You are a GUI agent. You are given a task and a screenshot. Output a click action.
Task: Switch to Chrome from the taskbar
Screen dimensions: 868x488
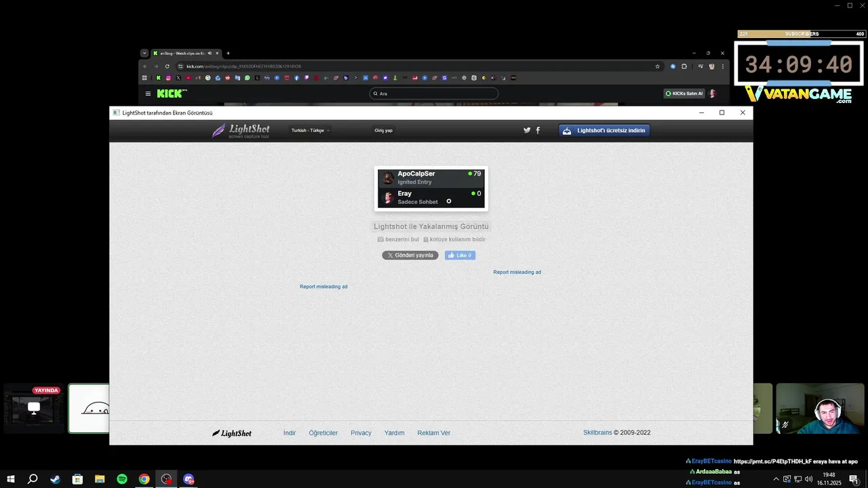point(144,479)
